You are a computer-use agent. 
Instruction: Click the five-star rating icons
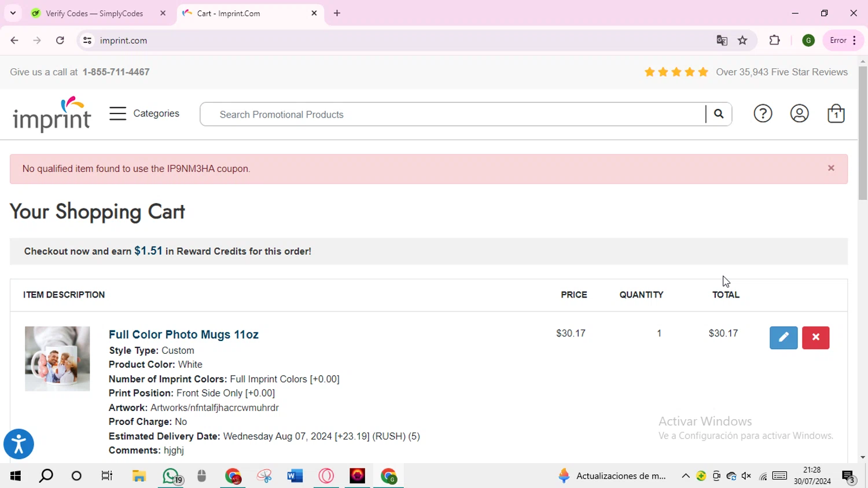pyautogui.click(x=676, y=72)
